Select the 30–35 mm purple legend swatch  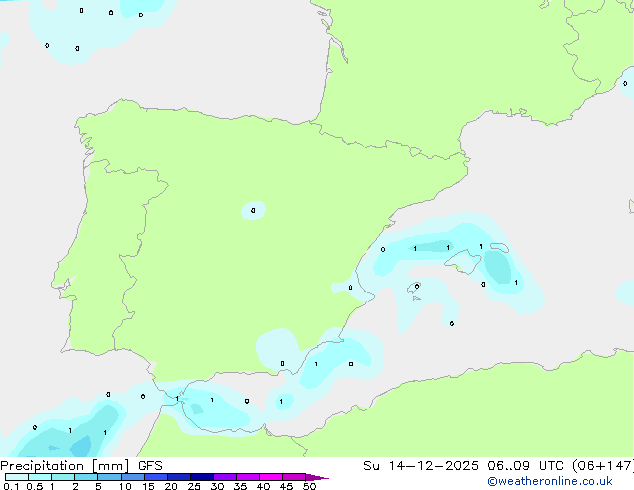224,477
